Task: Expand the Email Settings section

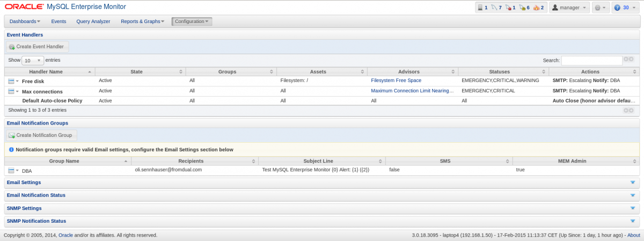Action: click(322, 182)
